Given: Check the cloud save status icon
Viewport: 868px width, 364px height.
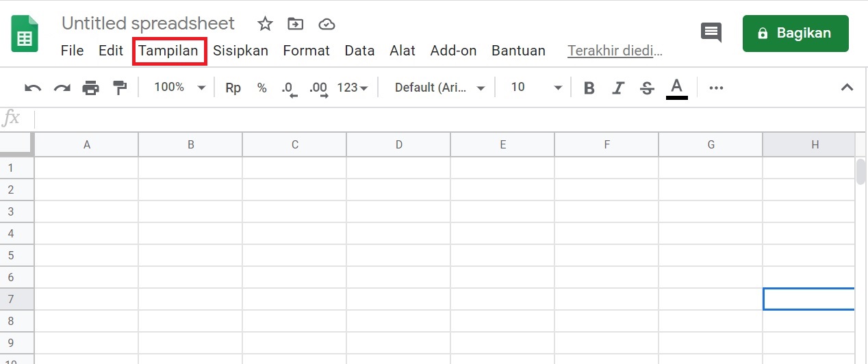Looking at the screenshot, I should pyautogui.click(x=327, y=24).
